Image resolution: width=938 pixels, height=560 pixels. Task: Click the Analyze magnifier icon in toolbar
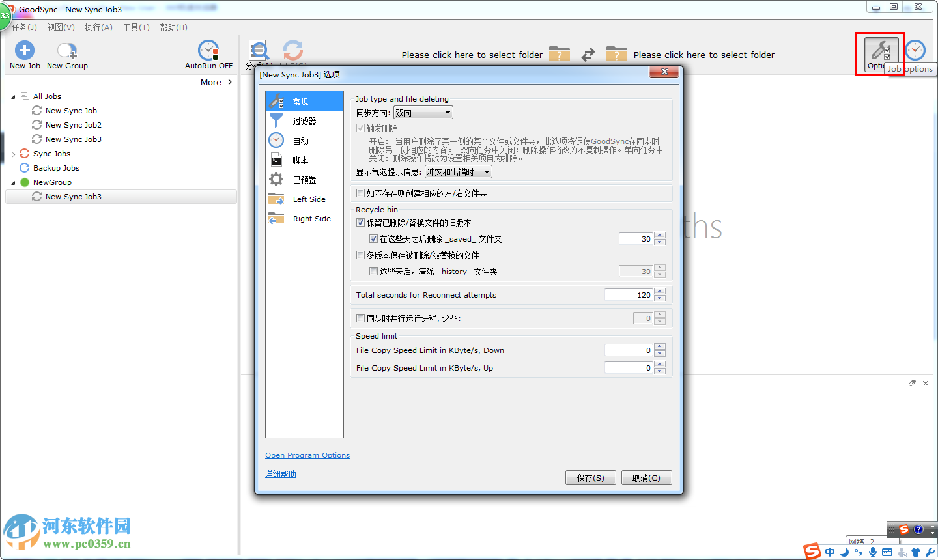[259, 50]
